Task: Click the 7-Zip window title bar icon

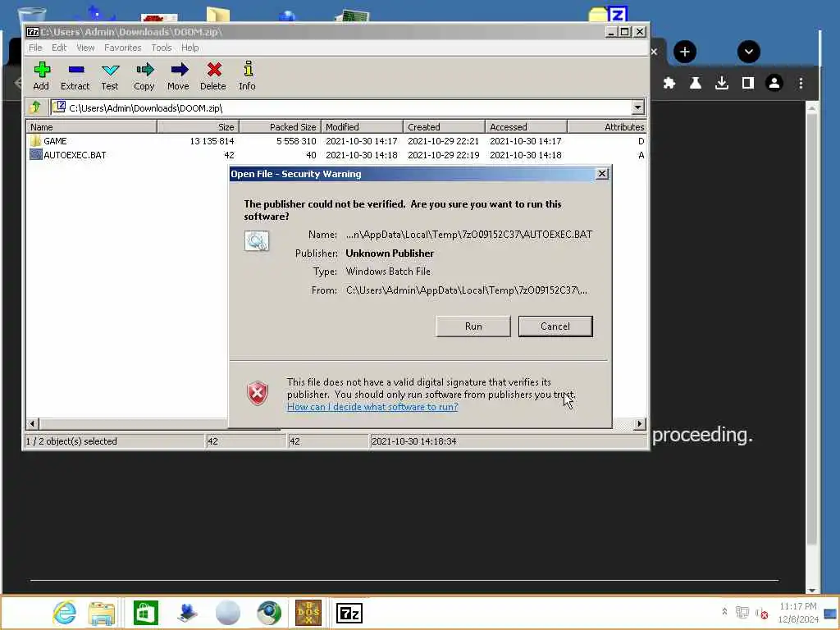Action: click(33, 32)
